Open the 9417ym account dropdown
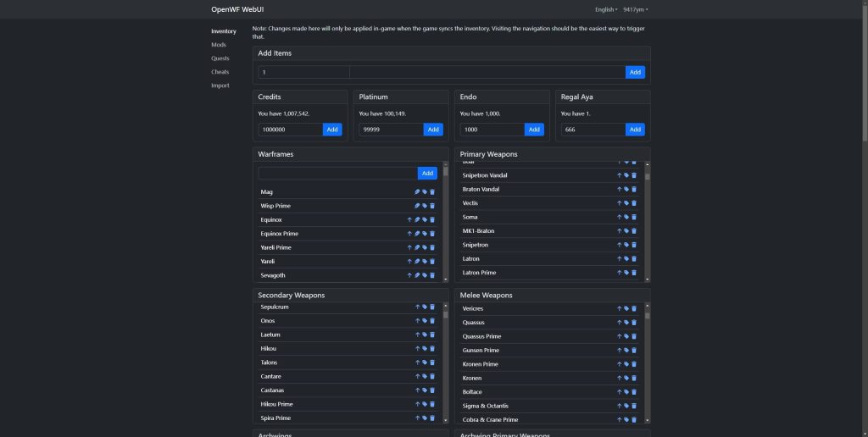This screenshot has height=437, width=868. tap(635, 9)
